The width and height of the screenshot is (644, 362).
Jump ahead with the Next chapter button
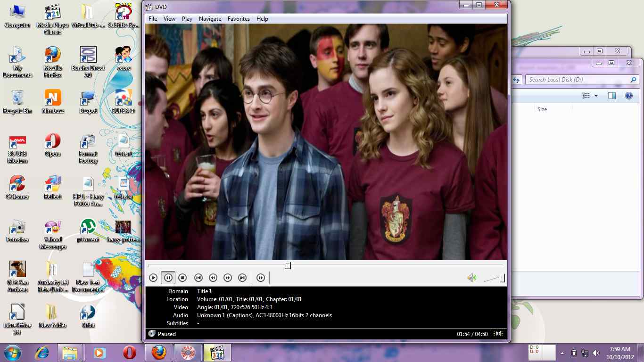242,278
